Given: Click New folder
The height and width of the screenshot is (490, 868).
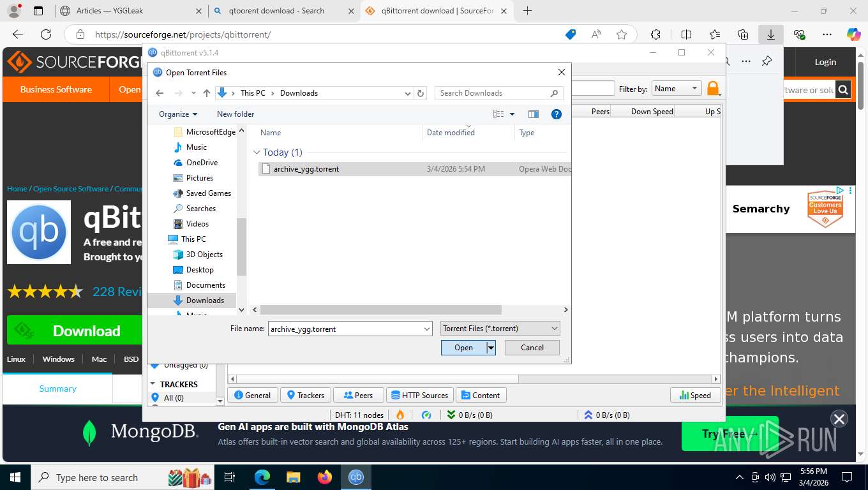Looking at the screenshot, I should (236, 114).
